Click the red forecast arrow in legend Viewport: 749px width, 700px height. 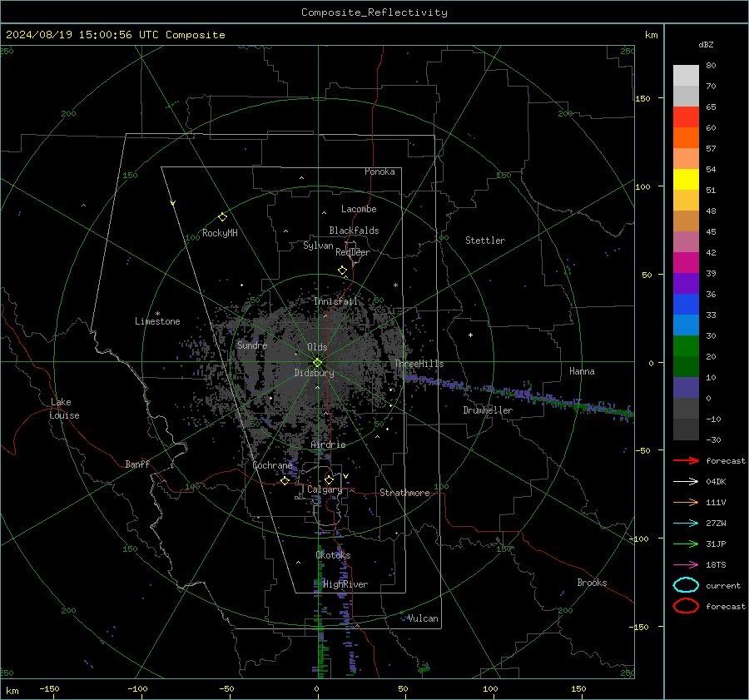pos(686,460)
